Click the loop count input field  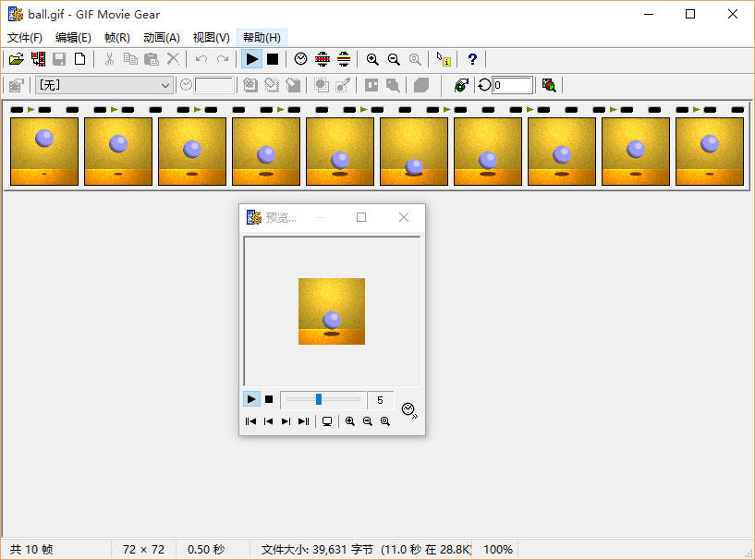513,85
